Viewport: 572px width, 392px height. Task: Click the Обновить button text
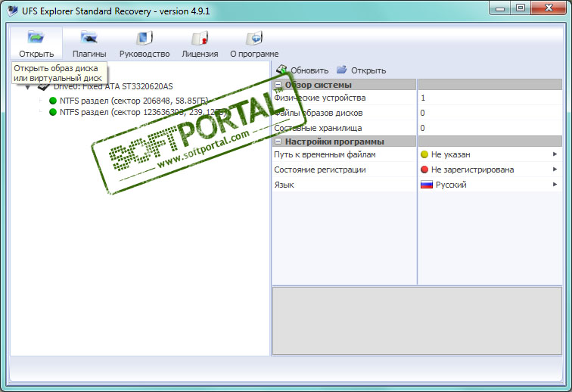(x=309, y=70)
